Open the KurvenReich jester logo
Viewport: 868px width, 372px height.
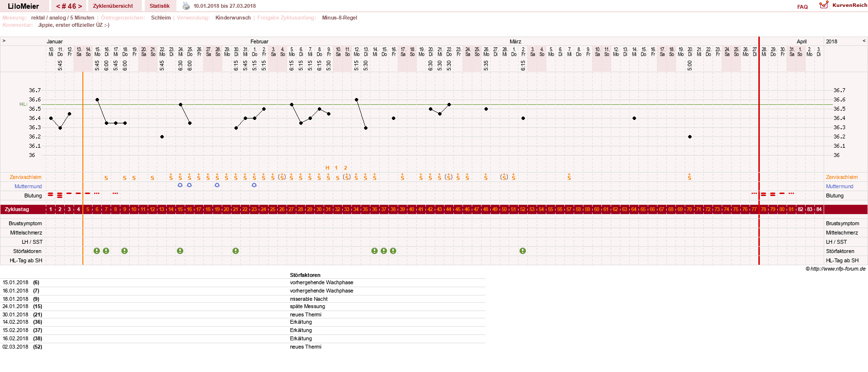tap(824, 5)
